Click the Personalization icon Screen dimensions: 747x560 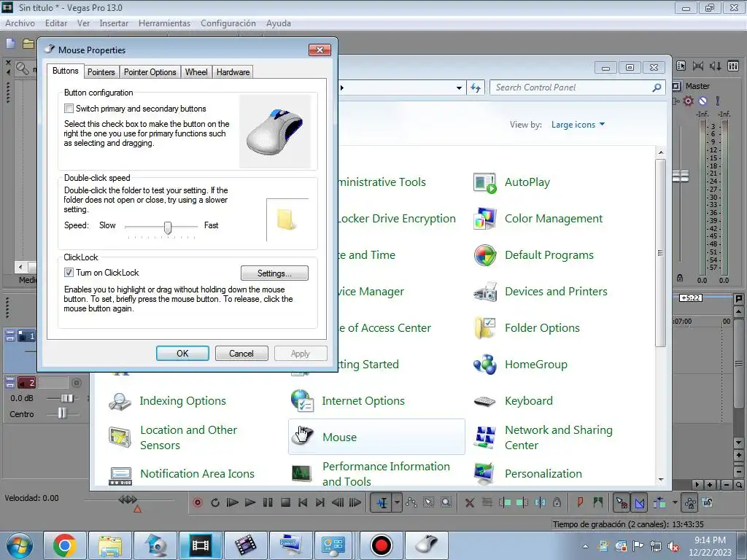pos(485,474)
